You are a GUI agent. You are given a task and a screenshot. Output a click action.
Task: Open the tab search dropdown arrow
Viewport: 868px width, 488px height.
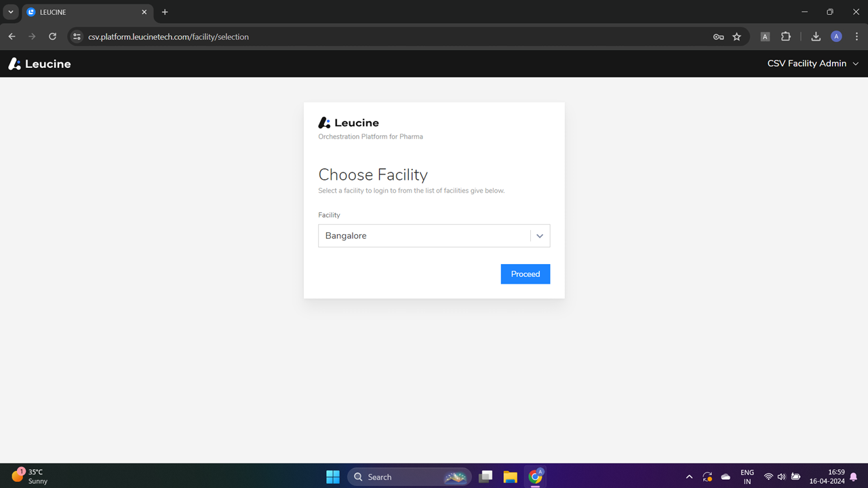point(11,12)
